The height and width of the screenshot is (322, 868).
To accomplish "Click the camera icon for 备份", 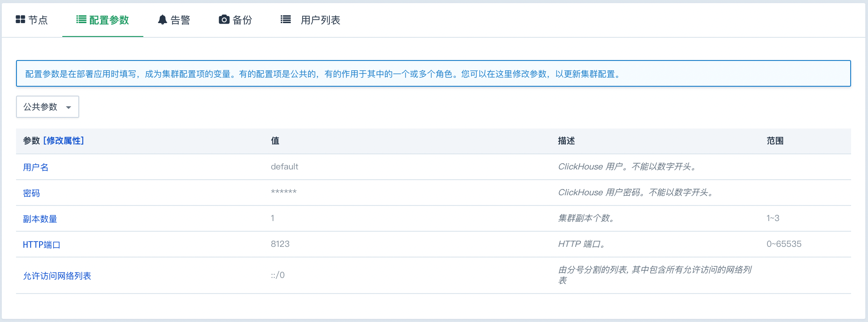I will pos(224,20).
